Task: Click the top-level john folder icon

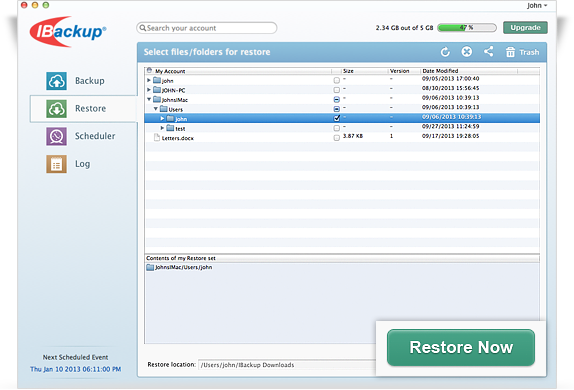Action: coord(157,80)
